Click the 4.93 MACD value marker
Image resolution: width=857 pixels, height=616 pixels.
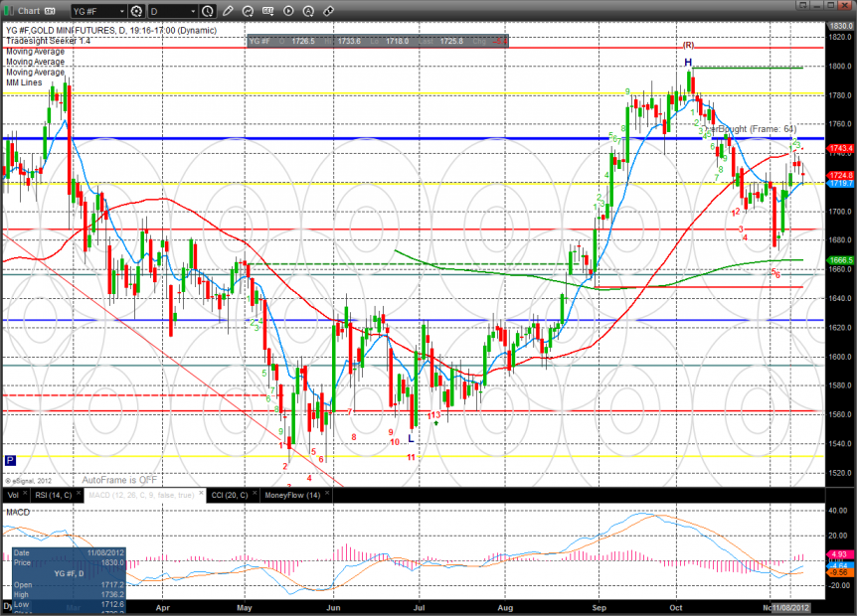(839, 554)
